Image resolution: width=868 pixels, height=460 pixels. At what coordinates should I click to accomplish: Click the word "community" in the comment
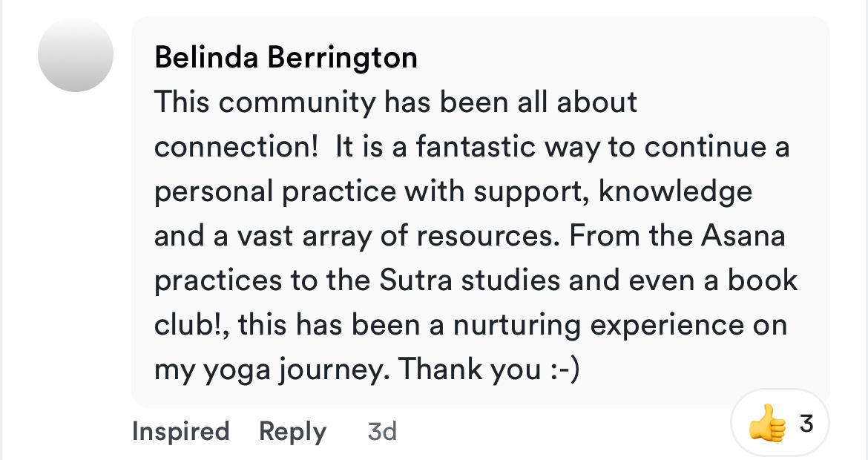[x=297, y=102]
